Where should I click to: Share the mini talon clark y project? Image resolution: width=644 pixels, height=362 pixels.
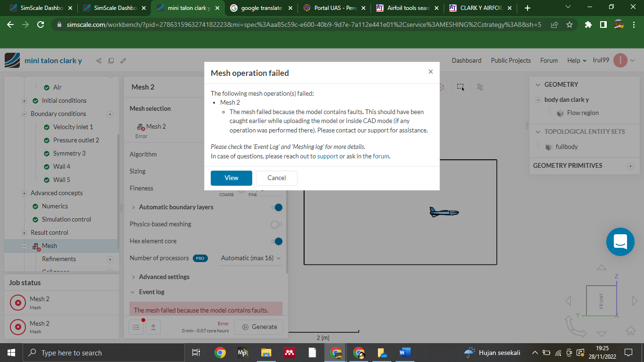pyautogui.click(x=99, y=61)
